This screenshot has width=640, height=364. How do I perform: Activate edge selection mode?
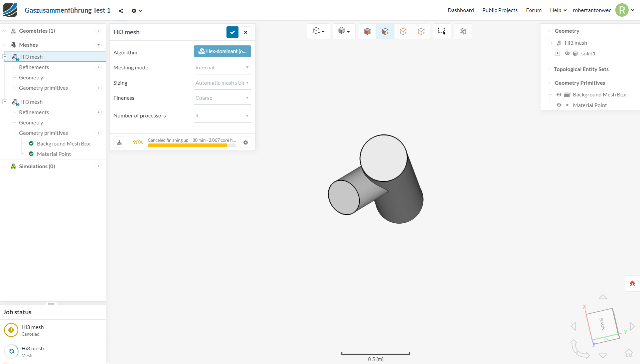403,31
